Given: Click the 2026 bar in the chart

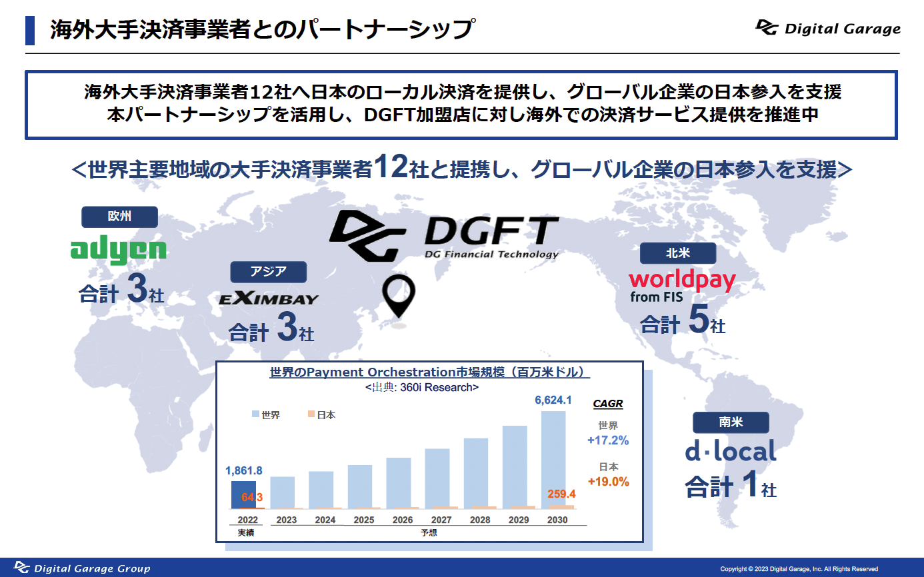Looking at the screenshot, I should [399, 483].
